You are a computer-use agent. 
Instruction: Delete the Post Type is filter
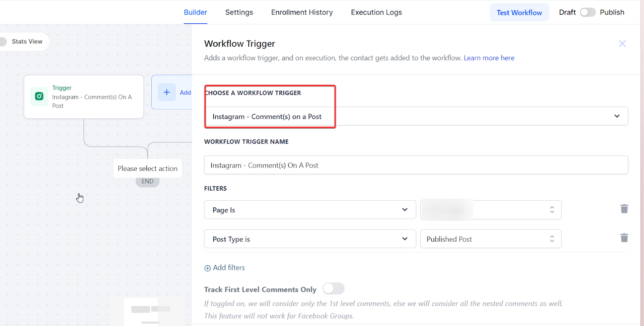point(624,238)
